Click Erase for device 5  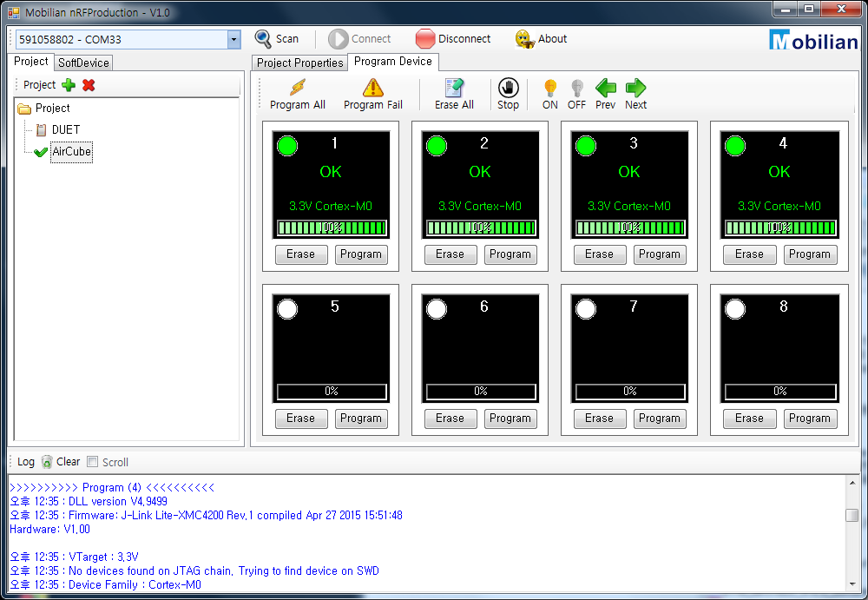click(x=301, y=419)
